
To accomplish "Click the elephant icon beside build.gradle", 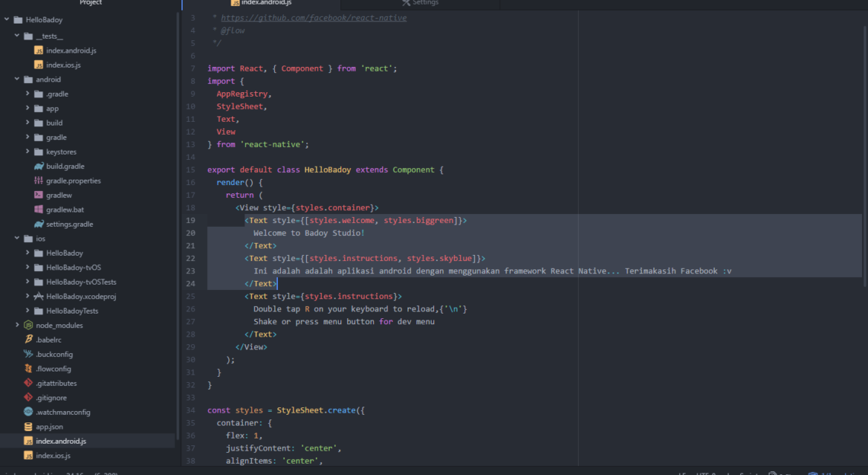I will 39,167.
